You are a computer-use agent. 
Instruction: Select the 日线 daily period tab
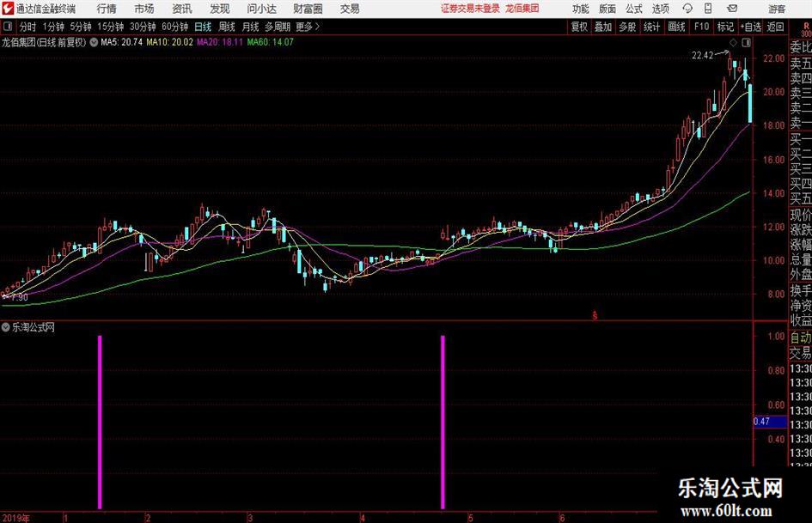[x=203, y=27]
